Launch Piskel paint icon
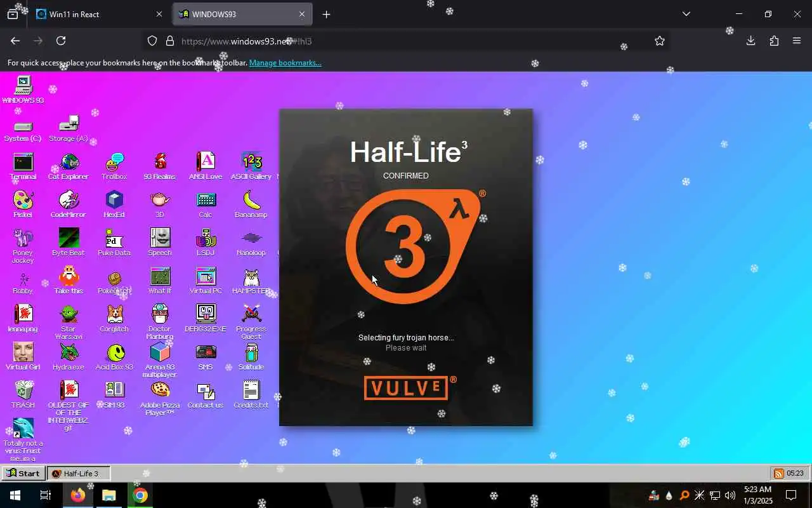The height and width of the screenshot is (508, 812). click(23, 205)
